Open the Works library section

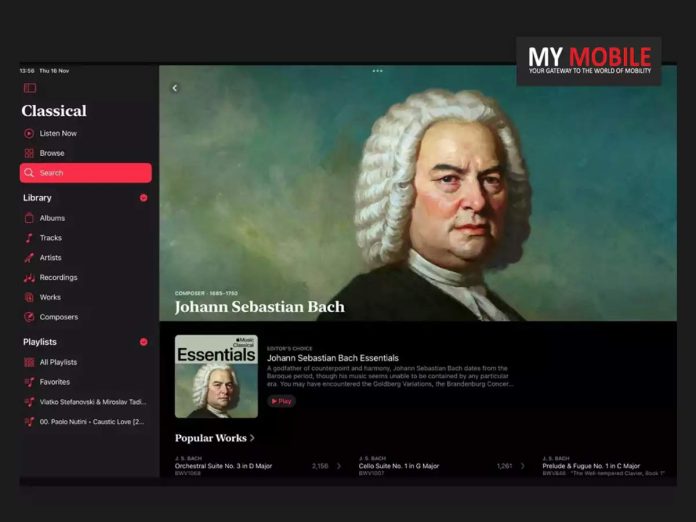tap(50, 297)
